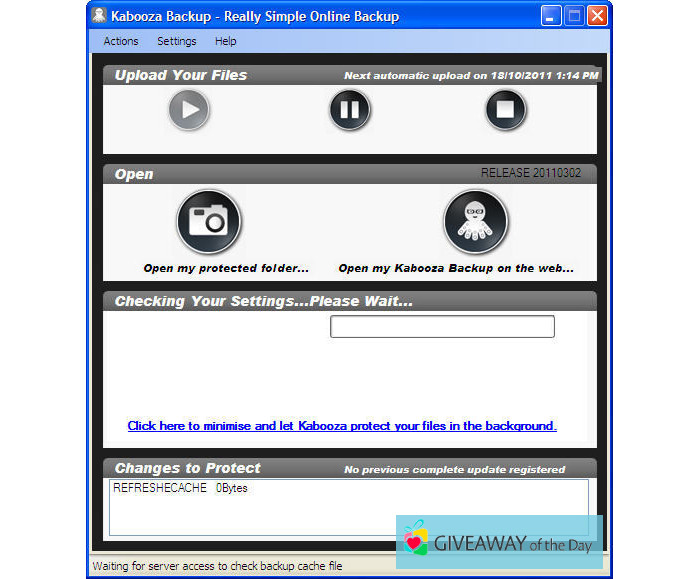This screenshot has width=700, height=579.
Task: Select 'Open my protected folder...' label
Action: (226, 268)
